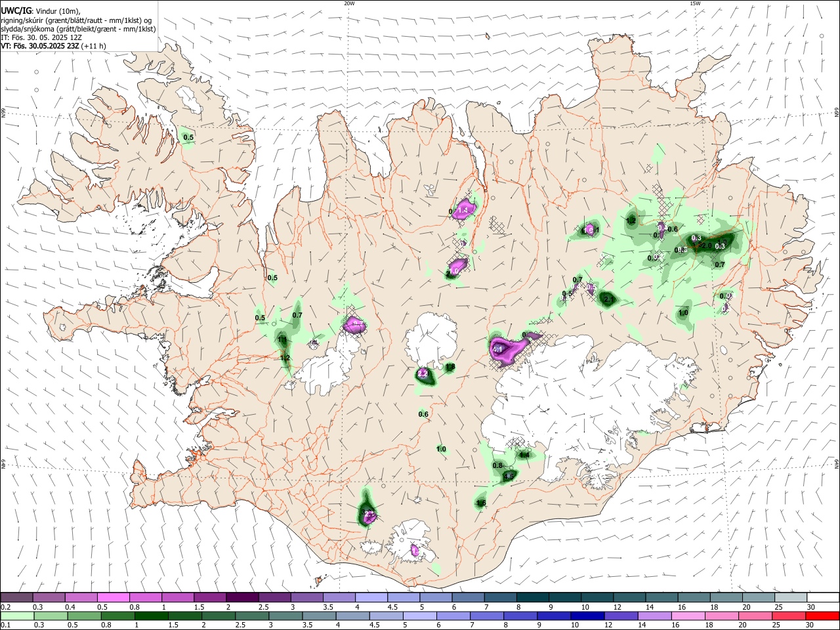Click the 0.8 precipitation value on the map

coord(497,465)
